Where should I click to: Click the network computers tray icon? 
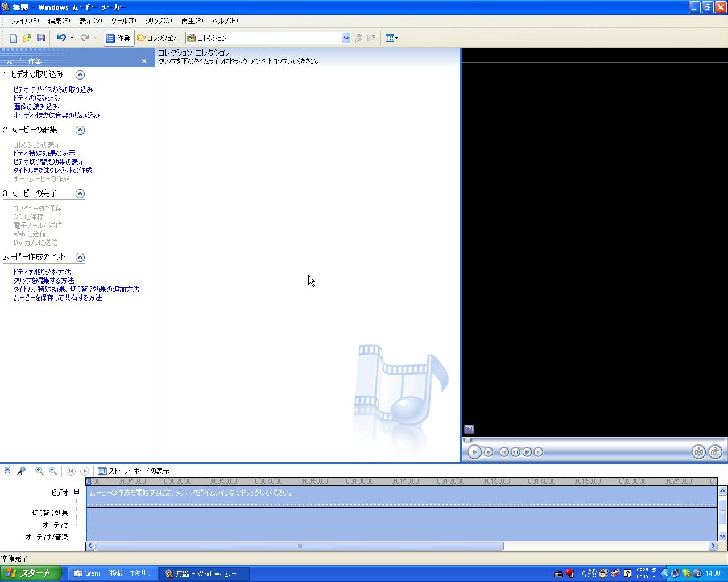click(676, 573)
